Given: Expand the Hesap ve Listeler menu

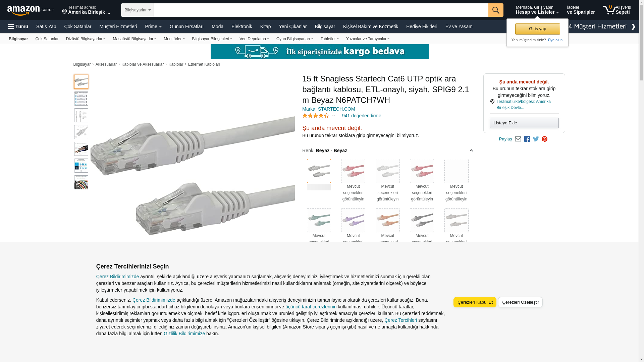Looking at the screenshot, I should (x=537, y=10).
